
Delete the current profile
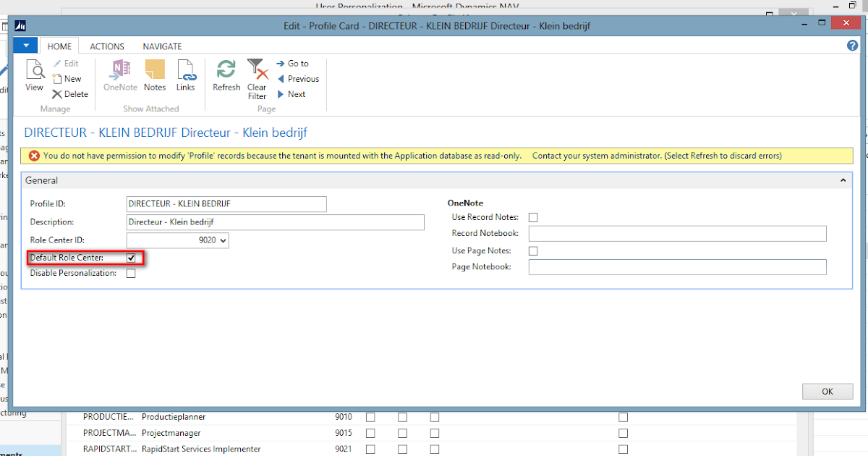pyautogui.click(x=69, y=94)
